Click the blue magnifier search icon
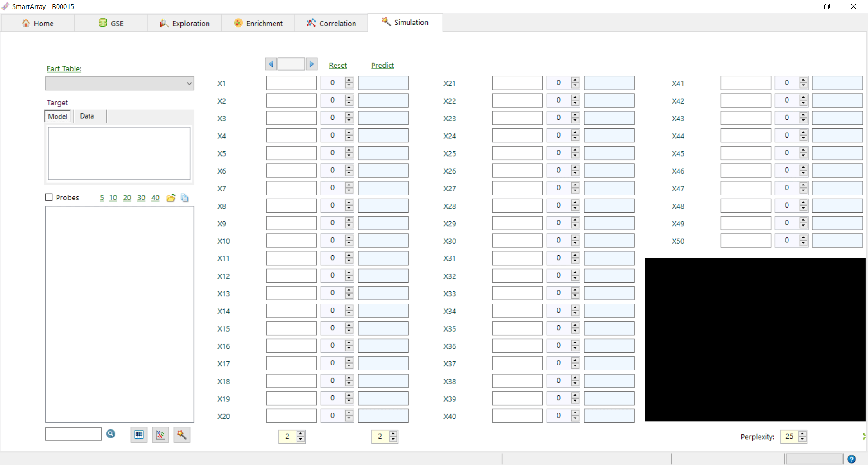This screenshot has height=465, width=868. tap(111, 434)
